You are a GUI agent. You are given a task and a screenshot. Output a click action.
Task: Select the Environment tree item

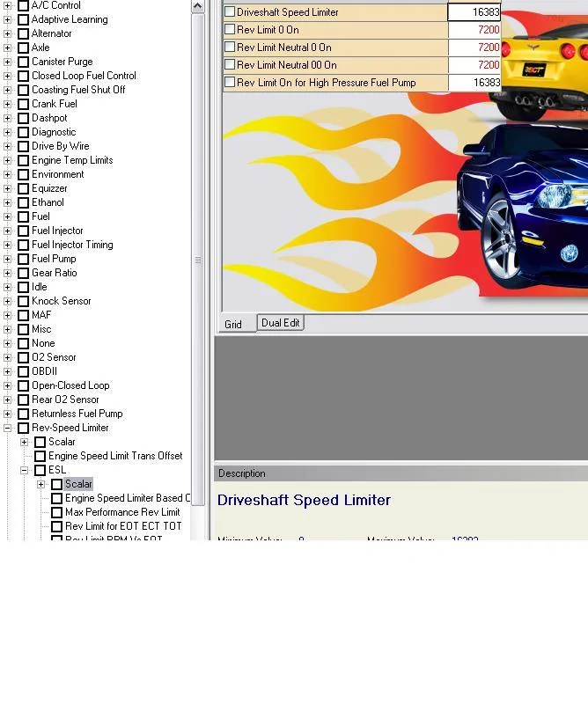[x=57, y=174]
